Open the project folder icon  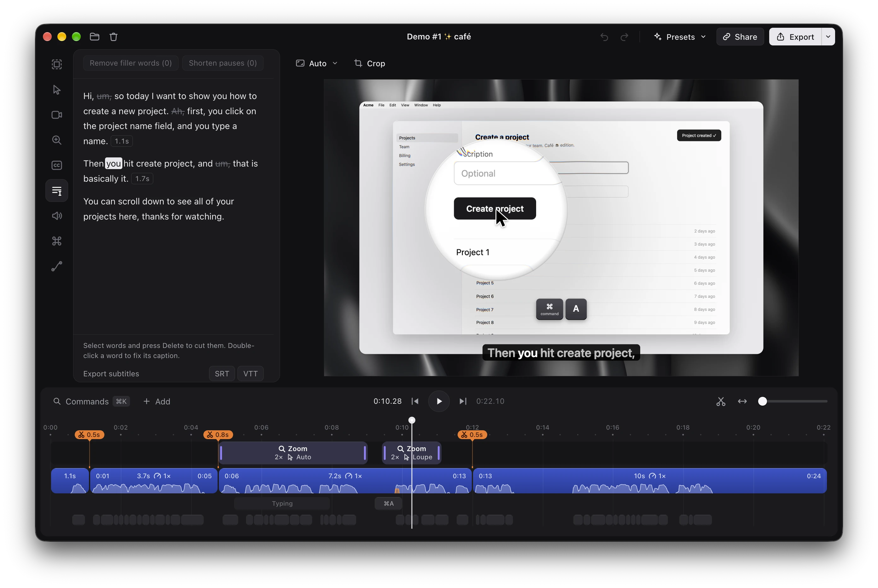[x=95, y=37]
